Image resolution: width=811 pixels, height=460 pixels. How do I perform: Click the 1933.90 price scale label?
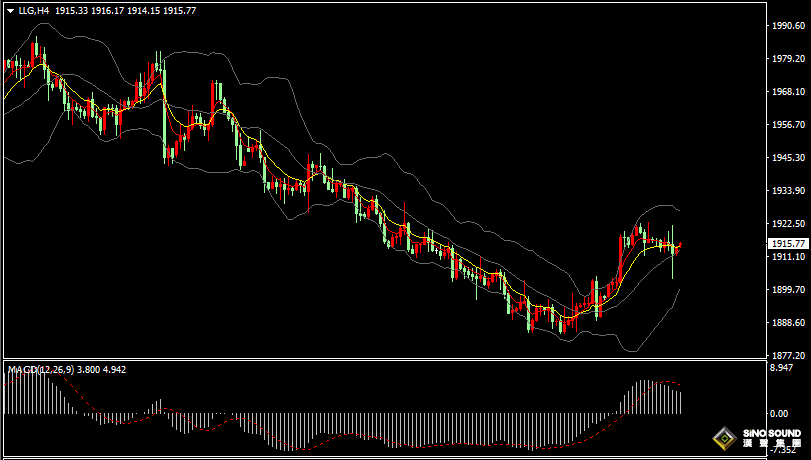786,191
